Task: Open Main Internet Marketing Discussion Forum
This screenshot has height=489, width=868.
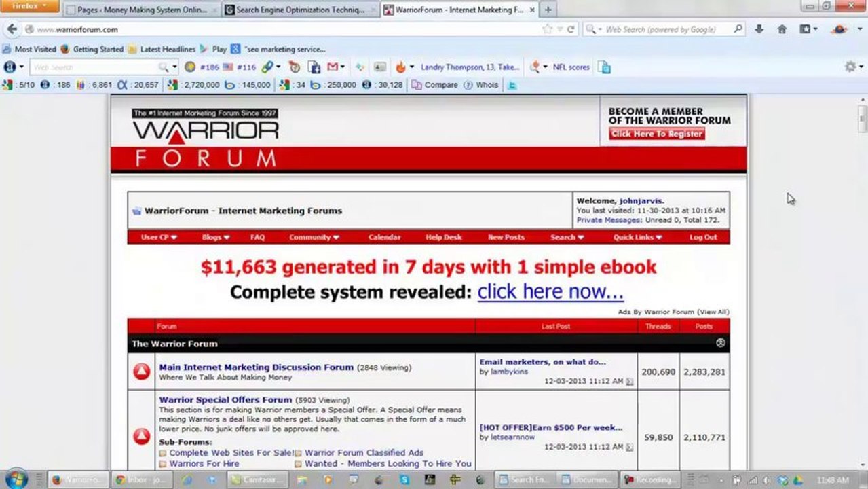Action: [256, 367]
